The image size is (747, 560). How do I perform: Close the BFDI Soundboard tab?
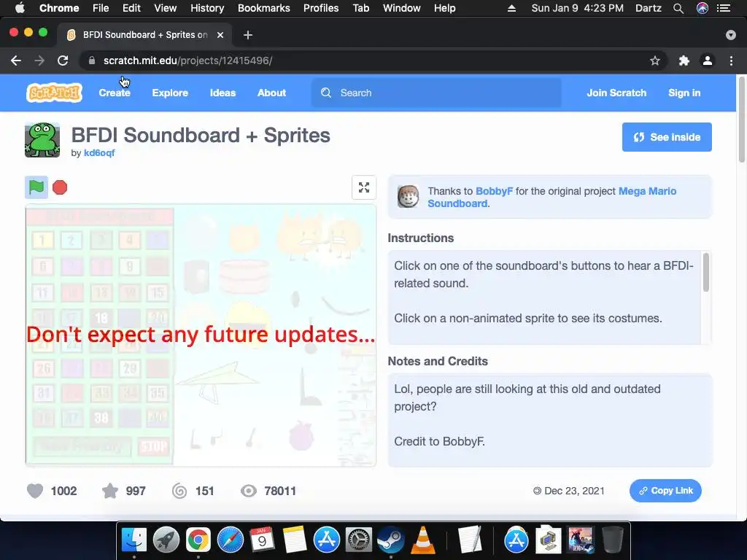coord(220,35)
